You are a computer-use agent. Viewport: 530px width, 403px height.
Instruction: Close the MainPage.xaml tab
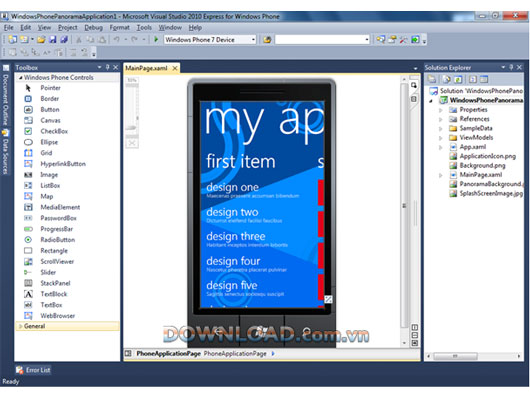[x=175, y=68]
